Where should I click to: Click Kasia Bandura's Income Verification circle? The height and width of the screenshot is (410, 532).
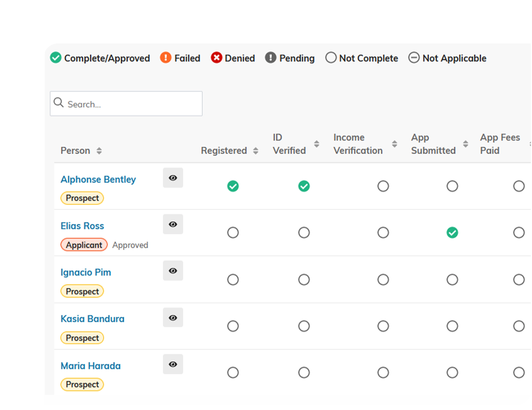[383, 326]
